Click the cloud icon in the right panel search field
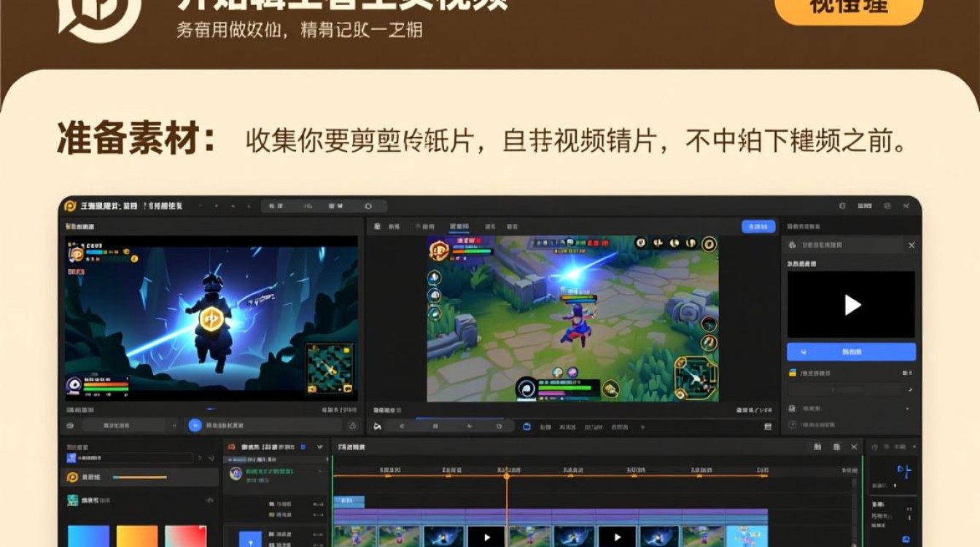The image size is (980, 547). point(793,246)
